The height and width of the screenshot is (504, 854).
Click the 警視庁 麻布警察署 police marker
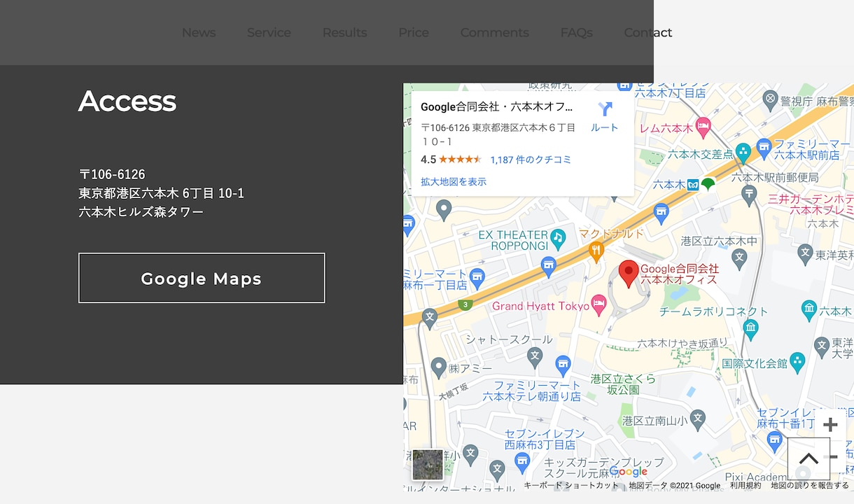[x=770, y=99]
